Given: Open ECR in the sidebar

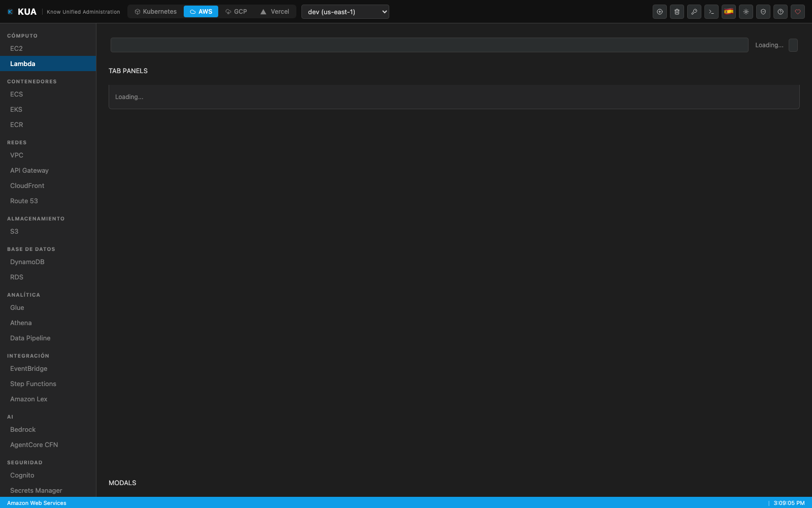Looking at the screenshot, I should (x=48, y=125).
